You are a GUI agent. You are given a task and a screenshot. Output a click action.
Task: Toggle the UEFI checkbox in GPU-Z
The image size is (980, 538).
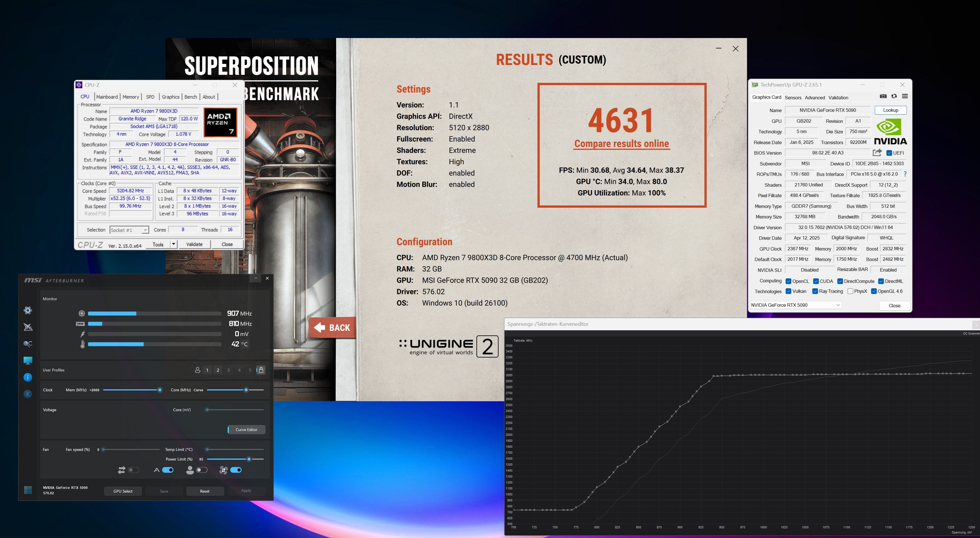[889, 153]
